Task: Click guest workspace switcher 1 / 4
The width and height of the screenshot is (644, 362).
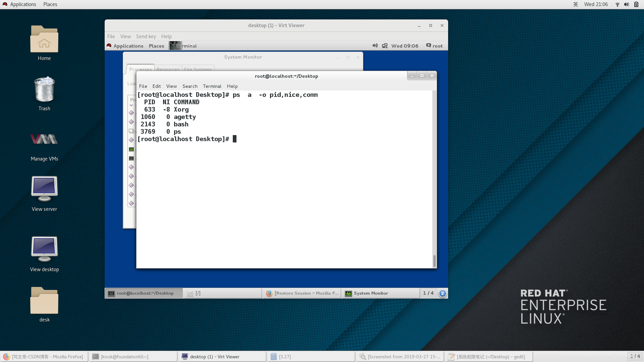Action: pyautogui.click(x=428, y=293)
